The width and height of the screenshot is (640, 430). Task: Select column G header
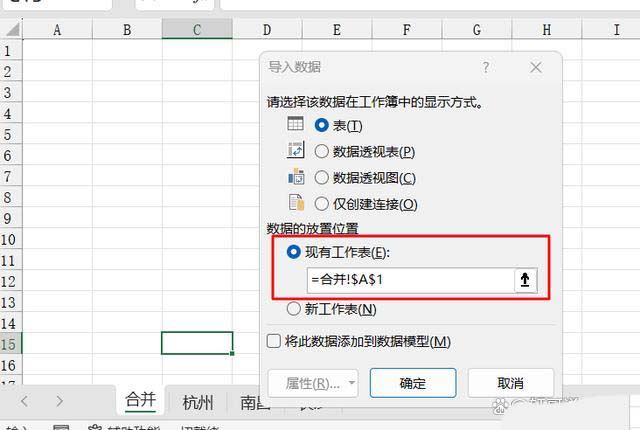(477, 30)
